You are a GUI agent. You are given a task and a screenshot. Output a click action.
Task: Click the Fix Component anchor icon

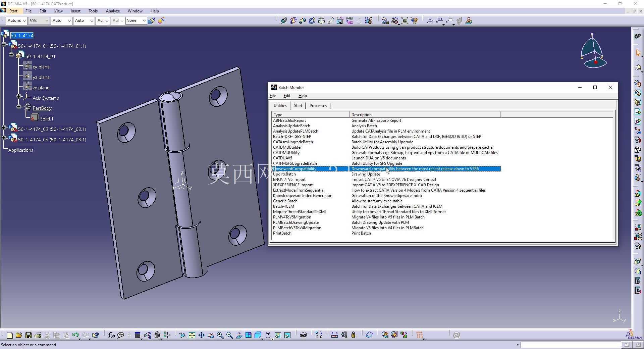(321, 21)
